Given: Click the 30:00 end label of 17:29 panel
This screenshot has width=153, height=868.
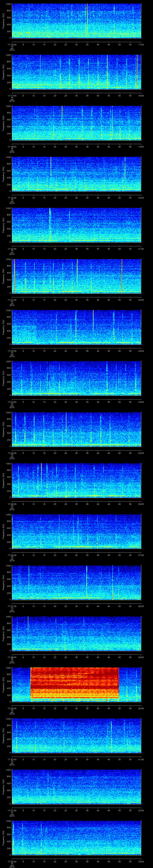Looking at the screenshot, I should click(141, 708).
